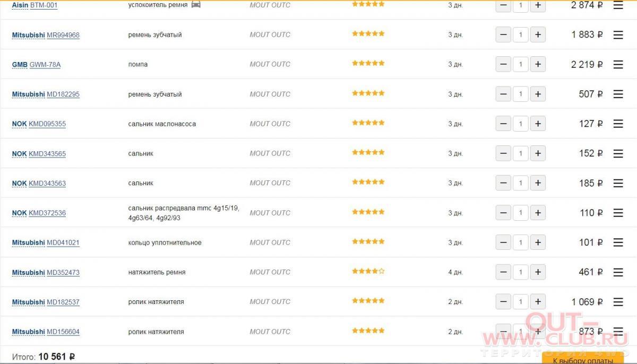Image resolution: width=637 pixels, height=364 pixels.
Task: Select the сальник маслонасоса description
Action: click(162, 124)
